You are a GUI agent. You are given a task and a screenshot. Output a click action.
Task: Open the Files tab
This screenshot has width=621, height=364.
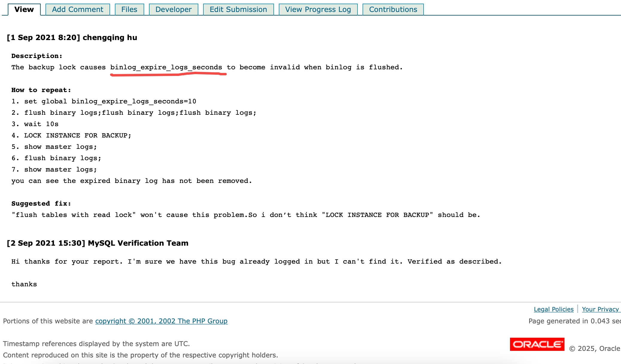[129, 10]
